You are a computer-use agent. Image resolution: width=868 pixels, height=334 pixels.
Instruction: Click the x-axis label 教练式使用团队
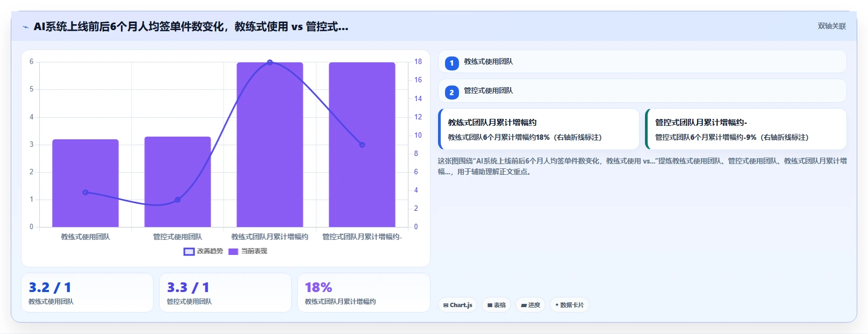tap(85, 237)
